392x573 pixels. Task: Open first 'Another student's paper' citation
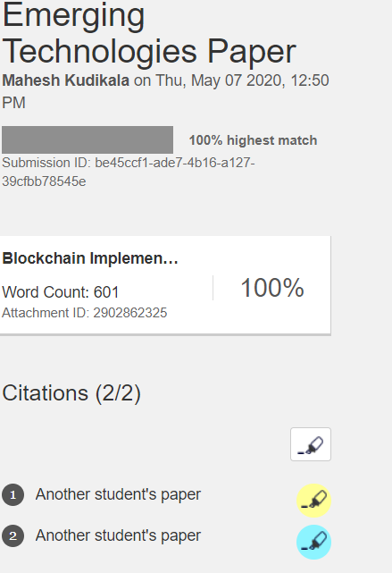click(118, 494)
